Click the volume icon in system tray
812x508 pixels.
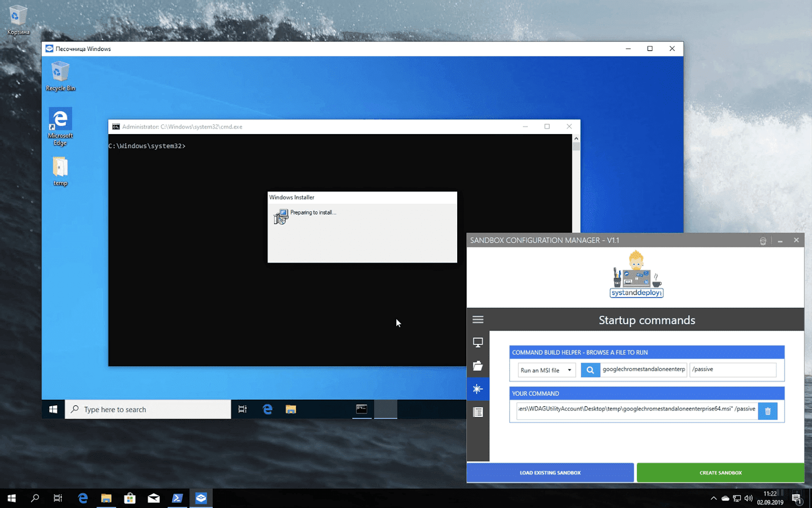pyautogui.click(x=749, y=498)
